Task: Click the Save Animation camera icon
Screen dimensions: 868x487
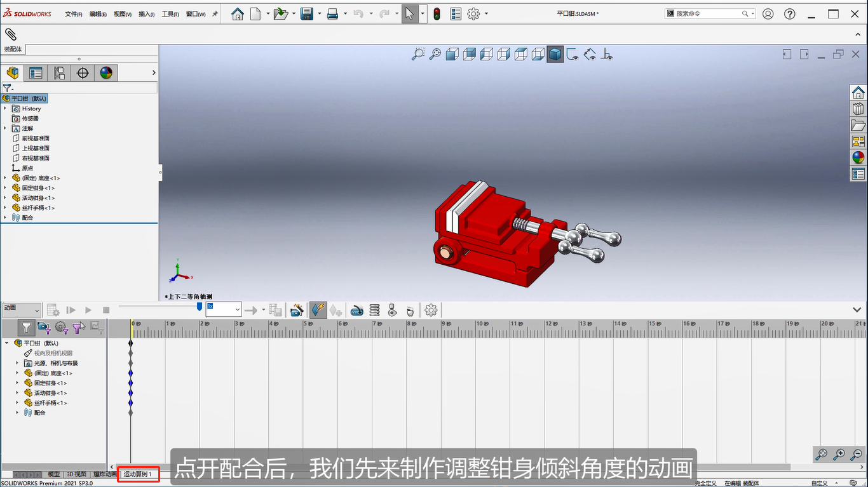Action: pyautogui.click(x=296, y=310)
